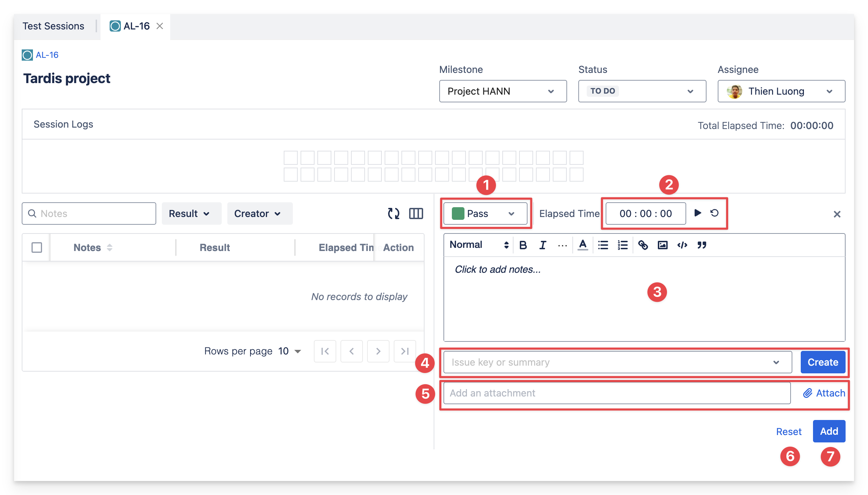Expand the Milestone Project HANN dropdown
The width and height of the screenshot is (868, 495).
pyautogui.click(x=503, y=91)
